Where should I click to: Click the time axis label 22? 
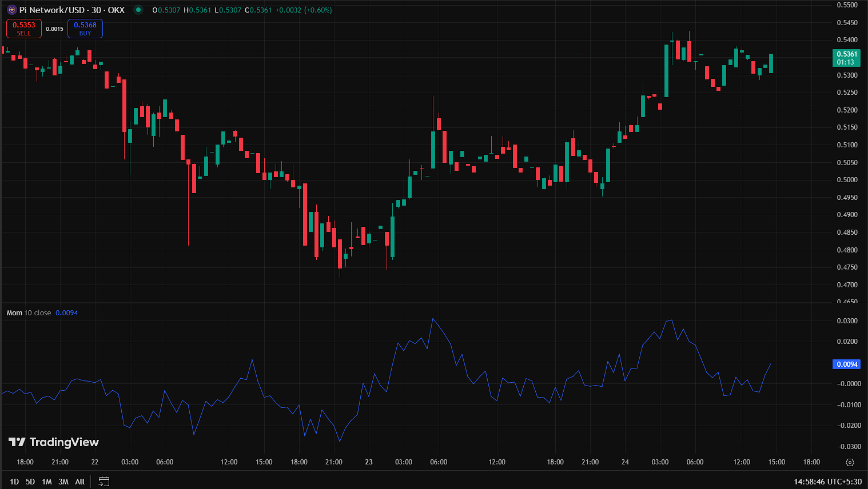[95, 462]
